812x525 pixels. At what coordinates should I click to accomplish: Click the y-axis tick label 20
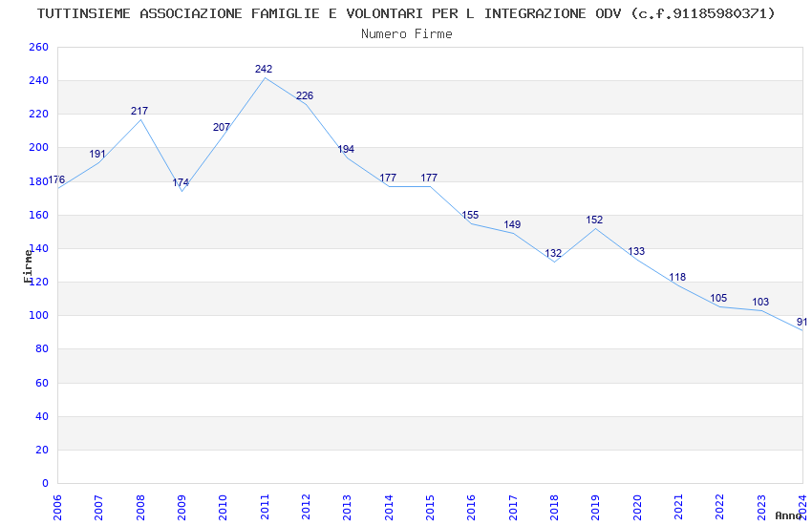42,450
